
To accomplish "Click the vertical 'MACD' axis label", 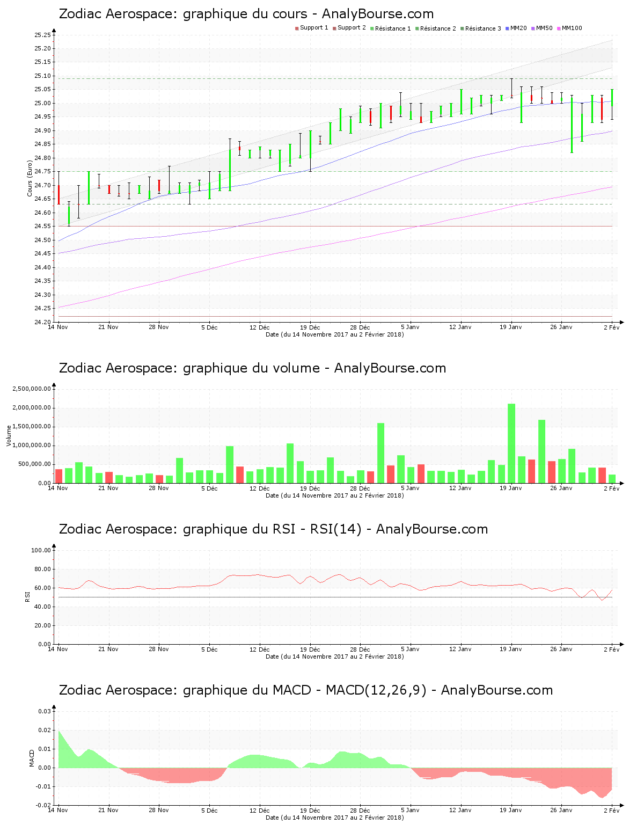I will pos(32,758).
